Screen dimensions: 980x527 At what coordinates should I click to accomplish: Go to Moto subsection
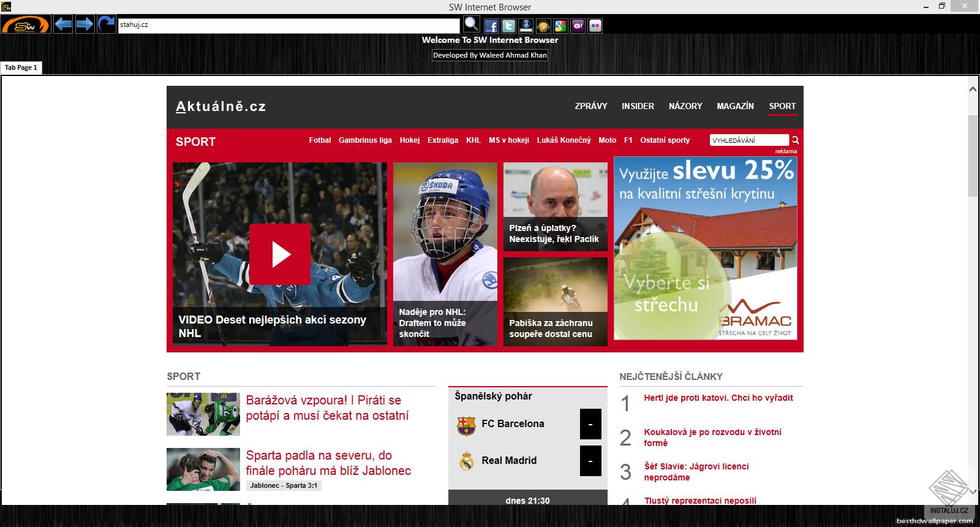point(608,140)
